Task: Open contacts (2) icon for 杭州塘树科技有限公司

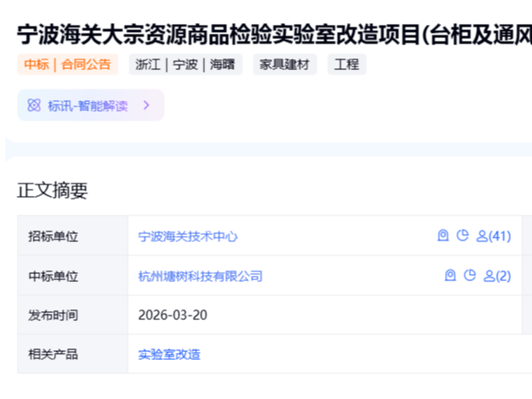Action: tap(497, 276)
